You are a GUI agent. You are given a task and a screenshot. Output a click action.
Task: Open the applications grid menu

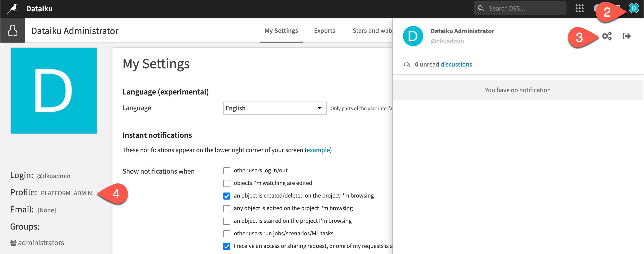click(579, 9)
